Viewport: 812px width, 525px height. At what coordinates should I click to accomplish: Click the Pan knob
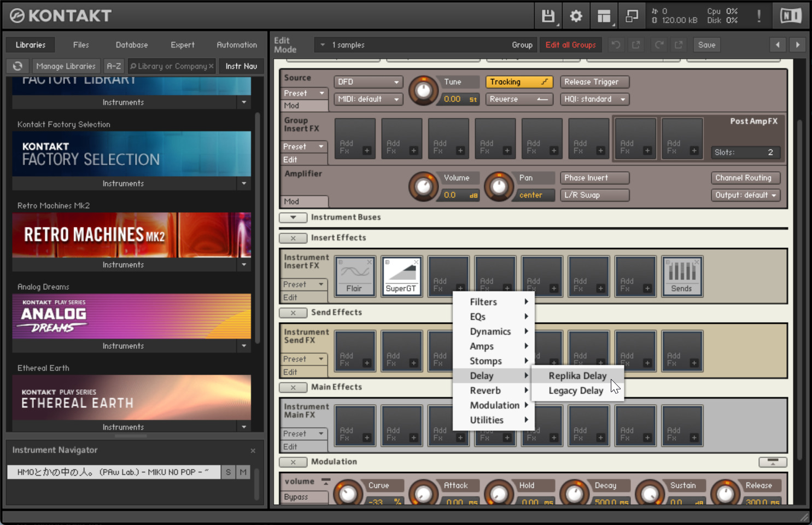pos(499,186)
